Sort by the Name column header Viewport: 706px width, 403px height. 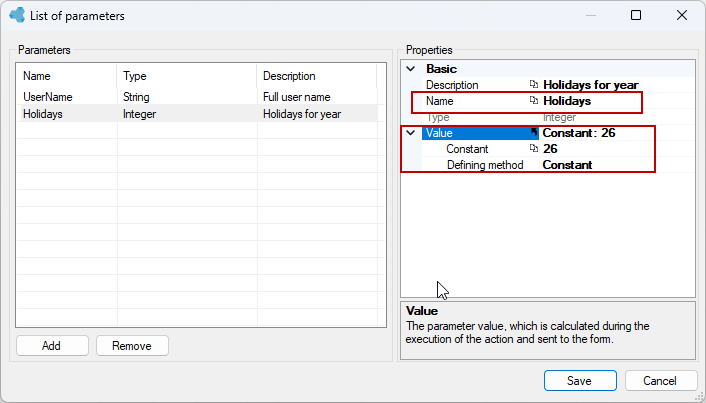[66, 76]
